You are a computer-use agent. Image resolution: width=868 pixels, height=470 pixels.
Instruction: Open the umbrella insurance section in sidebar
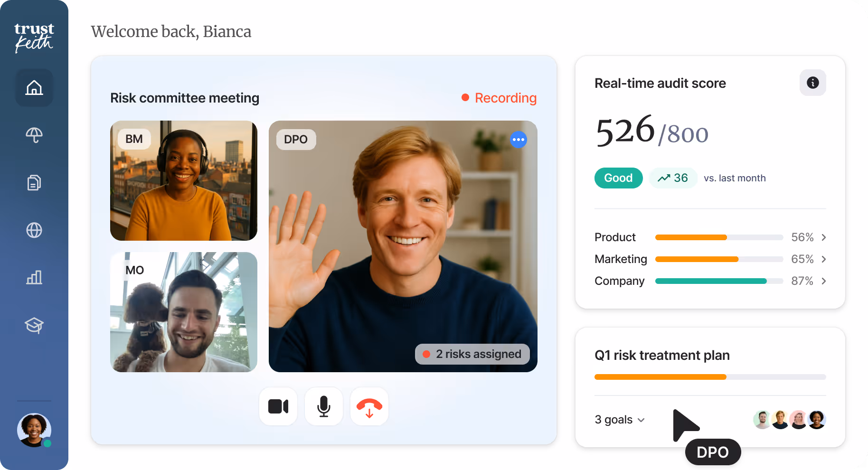click(x=34, y=135)
